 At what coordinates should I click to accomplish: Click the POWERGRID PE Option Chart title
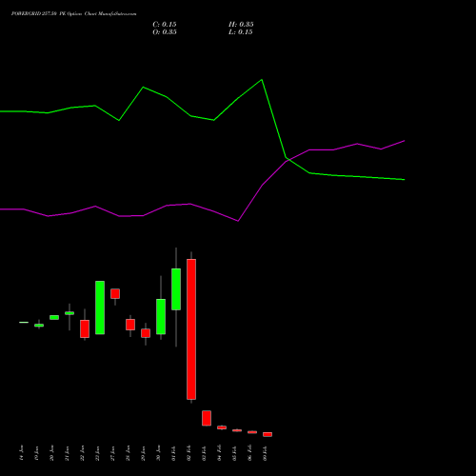pyautogui.click(x=74, y=14)
